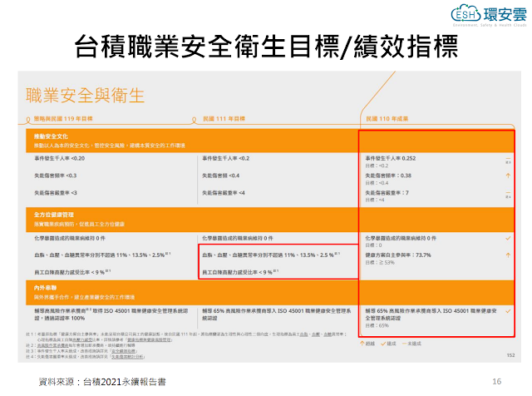Select the column header 策略與民國 119 年目標
Viewport: 532px width, 396px height.
[63, 118]
